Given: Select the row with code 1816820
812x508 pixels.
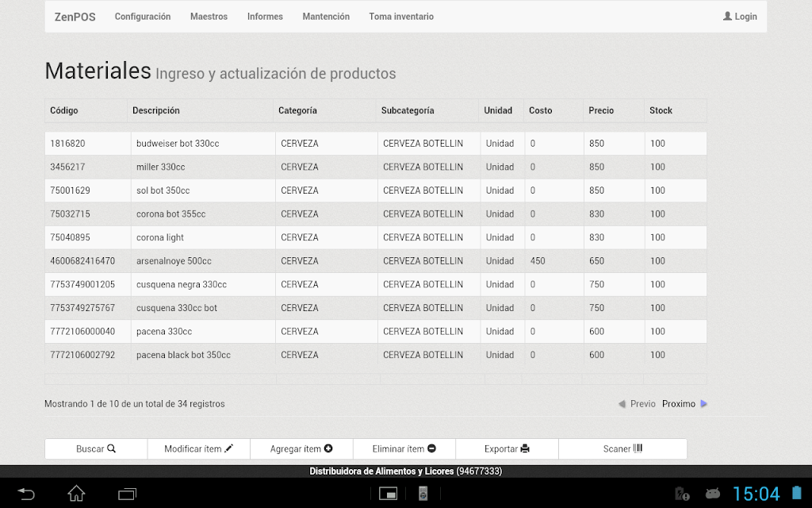Looking at the screenshot, I should pyautogui.click(x=375, y=144).
